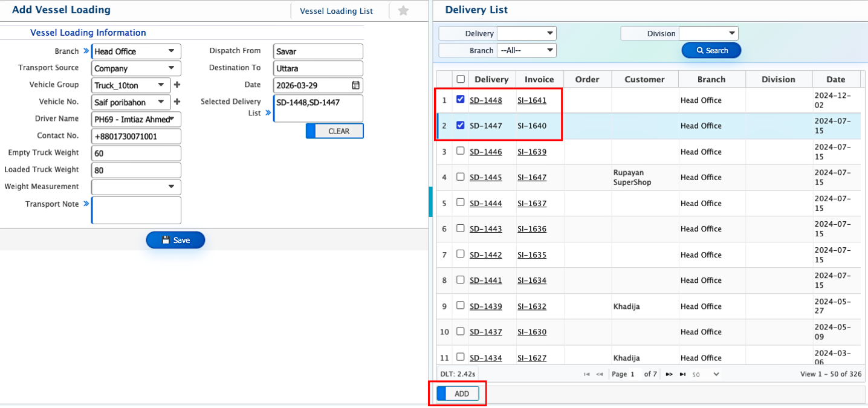Click double-arrow icon next to Branch label

coord(86,51)
